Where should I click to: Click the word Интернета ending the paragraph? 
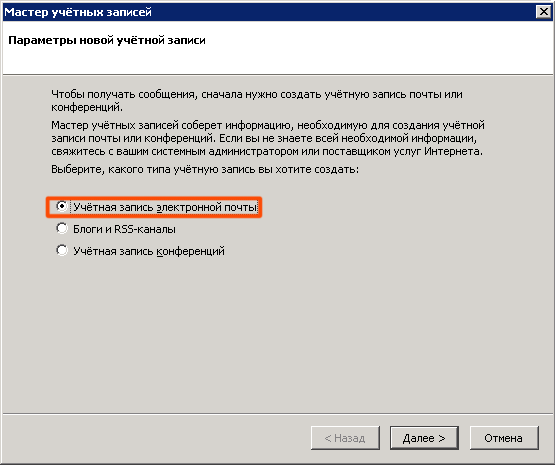[453, 151]
